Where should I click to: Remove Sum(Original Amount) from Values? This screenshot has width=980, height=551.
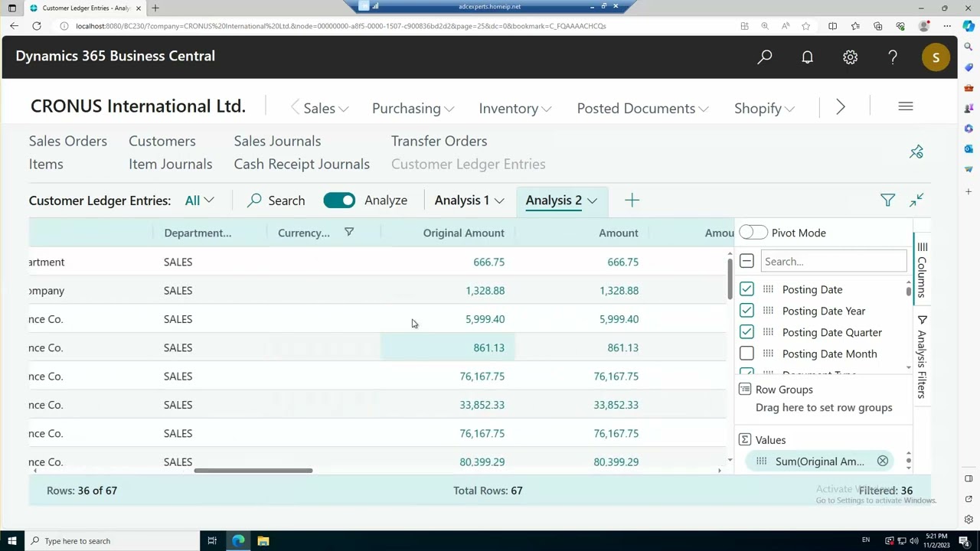pyautogui.click(x=883, y=461)
